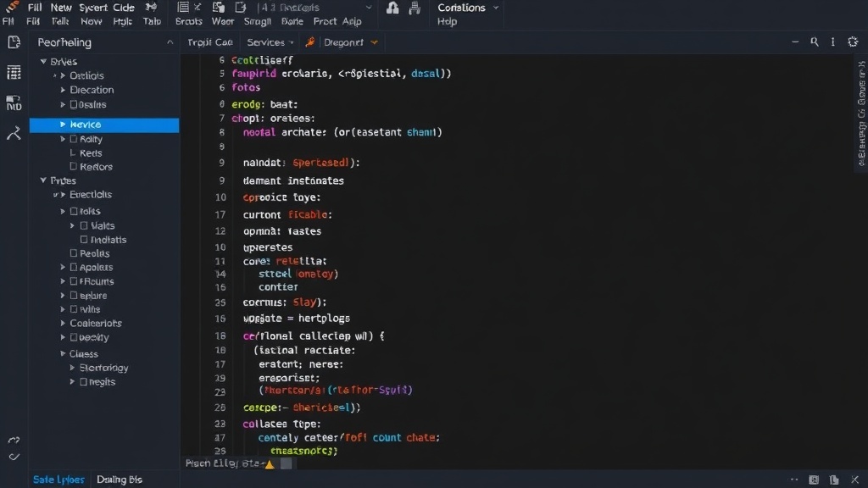The image size is (868, 488).
Task: Expand the Coalierlots tree node
Action: coord(63,323)
